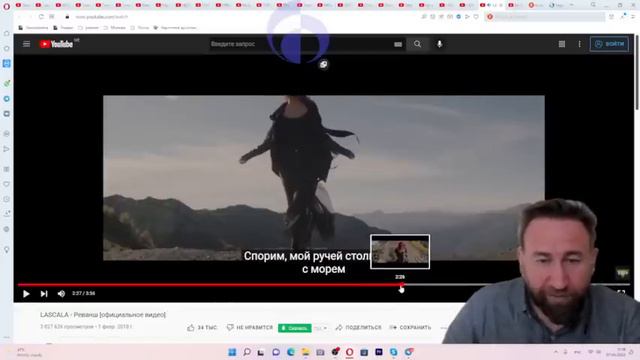Open sidebar Telegram icon
This screenshot has height=360, width=640.
coord(7,99)
